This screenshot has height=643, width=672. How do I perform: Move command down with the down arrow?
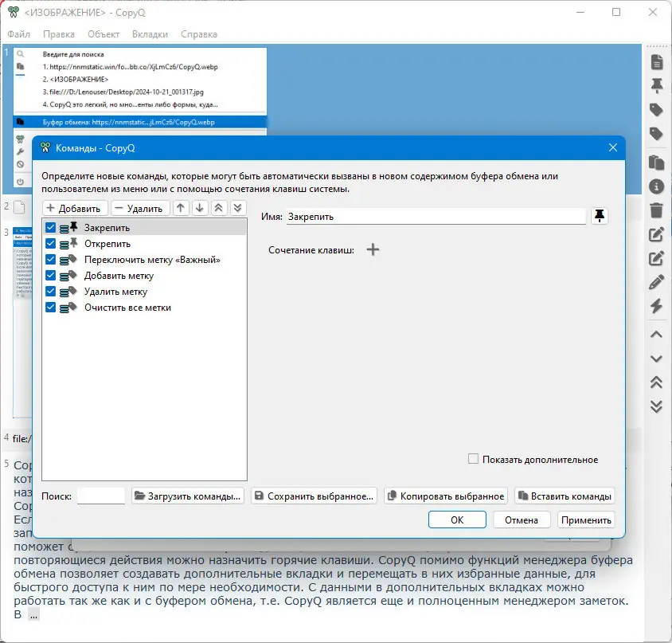tap(200, 208)
